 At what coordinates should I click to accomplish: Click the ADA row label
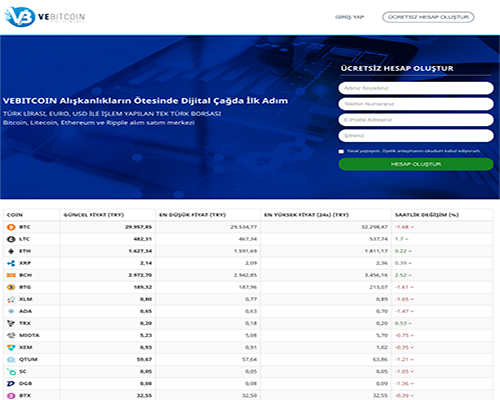[26, 311]
